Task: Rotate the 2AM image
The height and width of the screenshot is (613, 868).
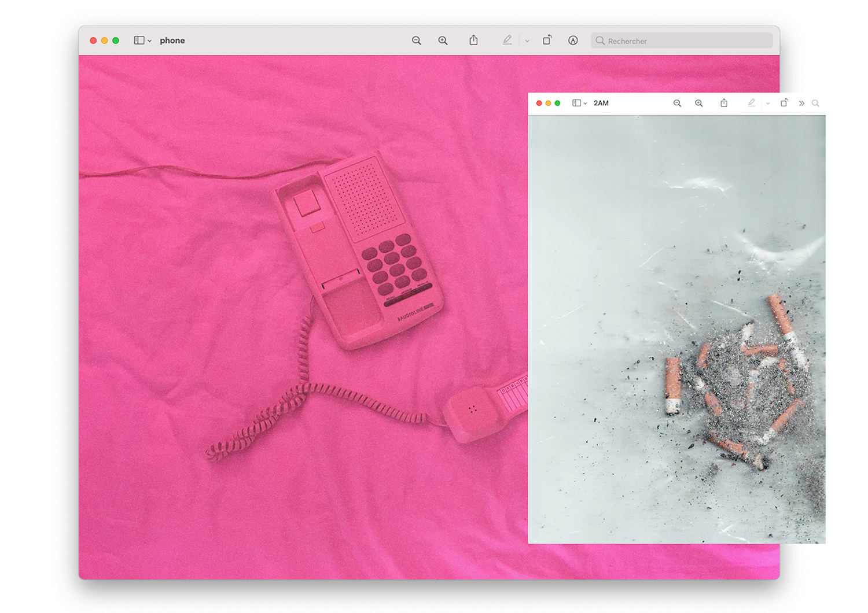Action: coord(784,103)
